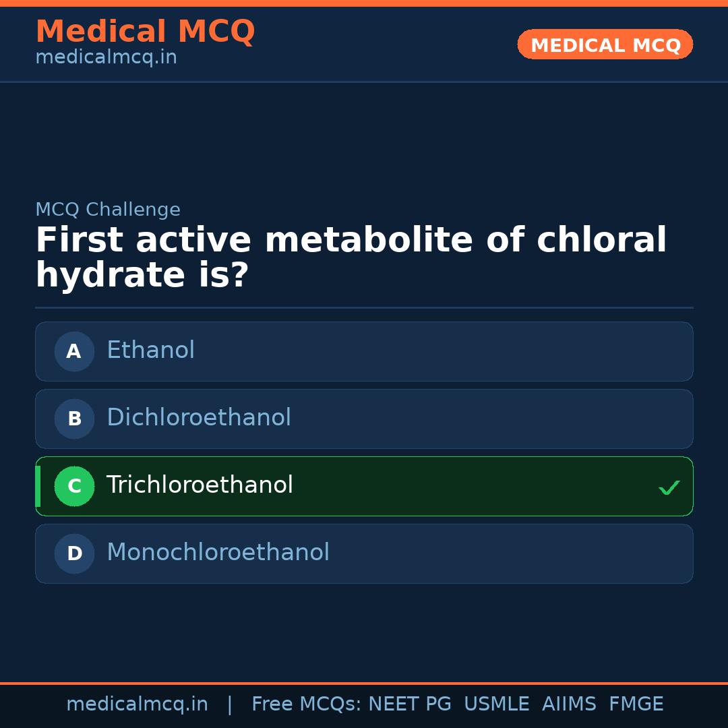
Task: Select the Monochloroethanol answer option
Action: point(364,553)
